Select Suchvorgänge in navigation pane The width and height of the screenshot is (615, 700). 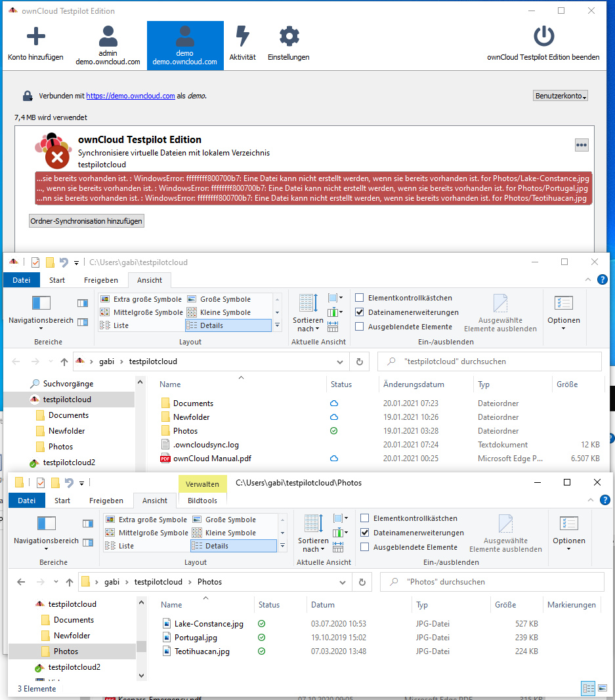(x=68, y=384)
